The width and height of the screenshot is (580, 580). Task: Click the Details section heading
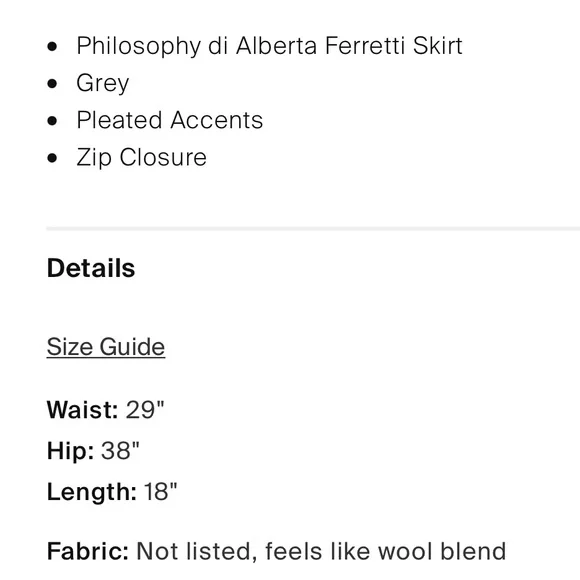click(91, 268)
